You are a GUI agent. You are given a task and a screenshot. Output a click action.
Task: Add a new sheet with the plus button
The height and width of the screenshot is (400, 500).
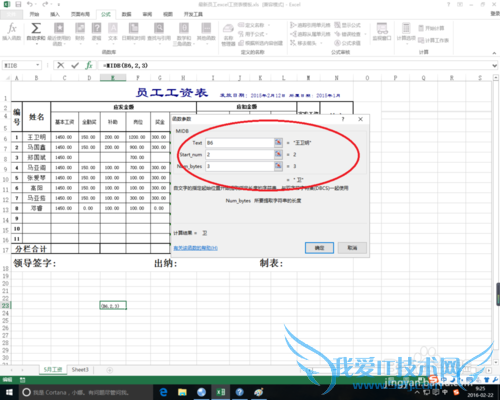[x=109, y=370]
